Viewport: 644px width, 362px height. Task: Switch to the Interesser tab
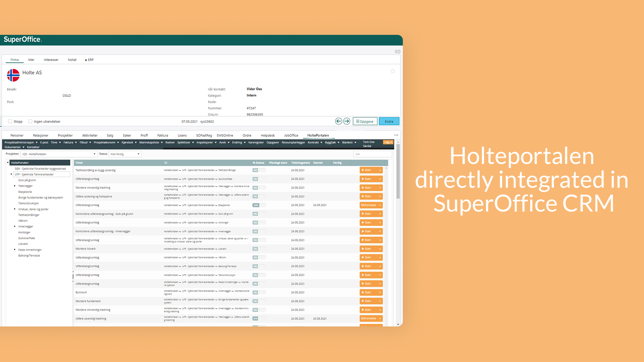pyautogui.click(x=51, y=60)
